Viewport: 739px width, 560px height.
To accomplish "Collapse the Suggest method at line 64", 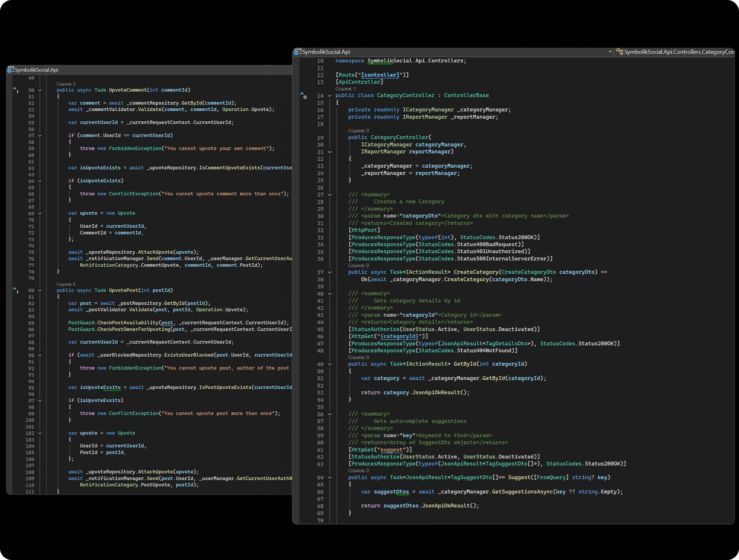I will pos(329,478).
